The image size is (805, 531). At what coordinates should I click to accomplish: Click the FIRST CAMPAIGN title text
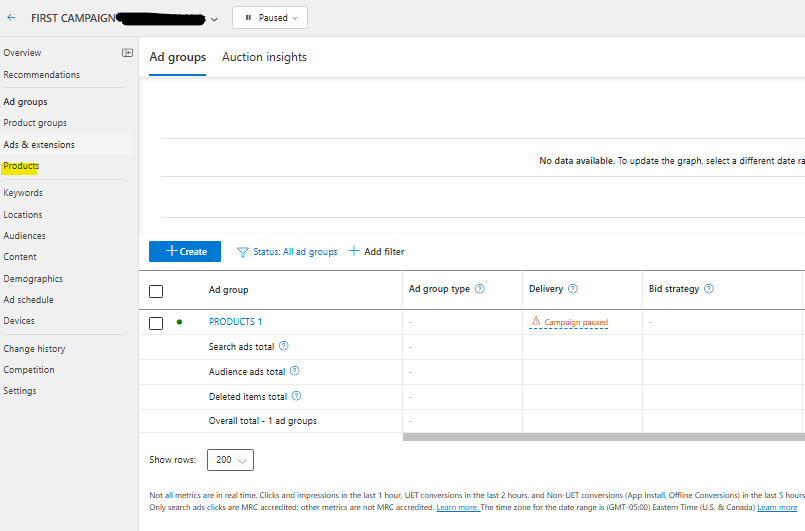(x=73, y=18)
